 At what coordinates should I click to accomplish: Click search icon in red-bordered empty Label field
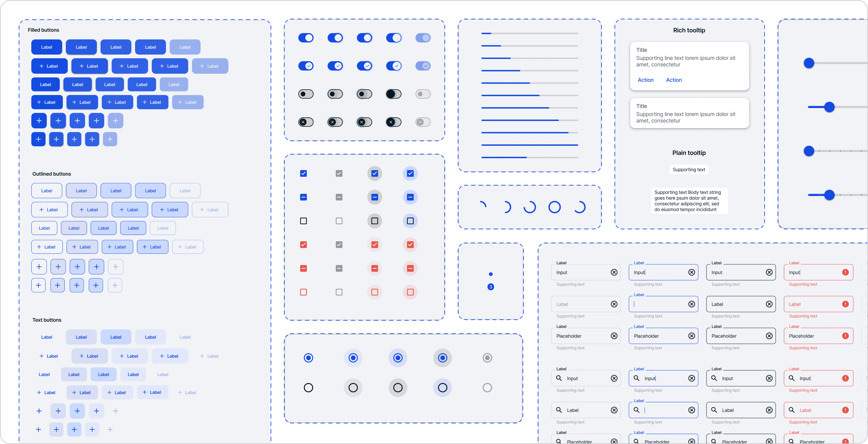792,410
